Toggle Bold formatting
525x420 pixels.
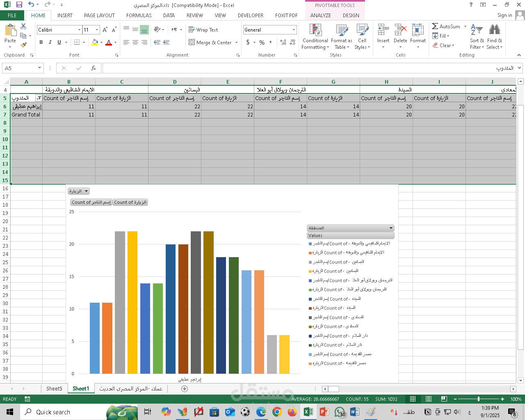click(x=41, y=42)
